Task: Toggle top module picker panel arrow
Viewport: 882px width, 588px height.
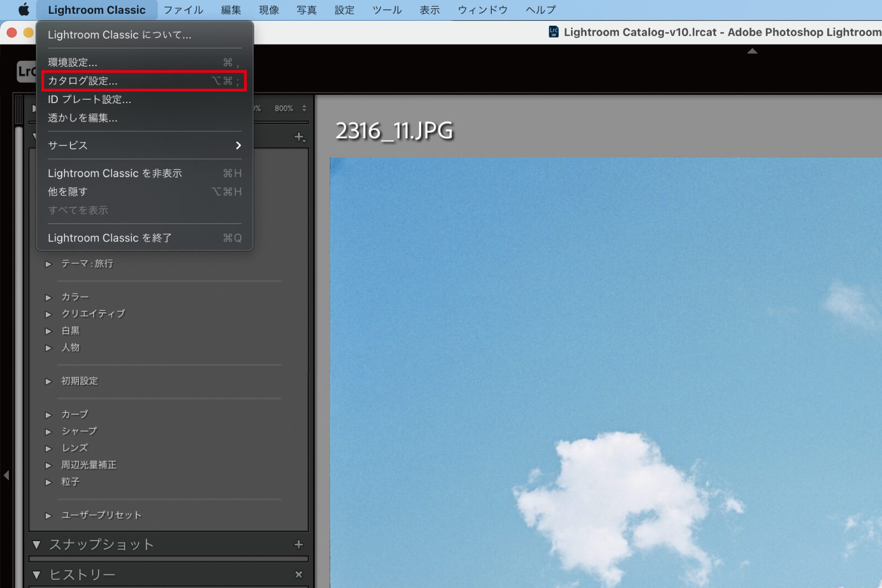Action: tap(752, 51)
